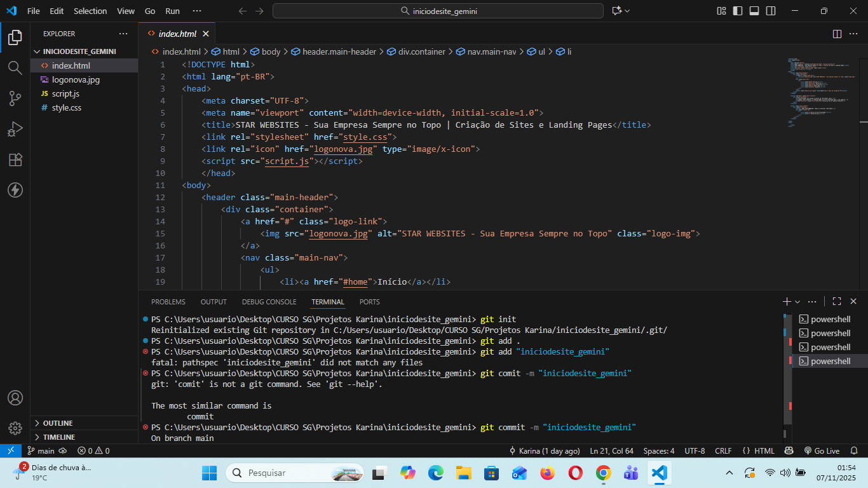Open the Manage gear icon
Viewport: 868px width, 488px height.
15,428
